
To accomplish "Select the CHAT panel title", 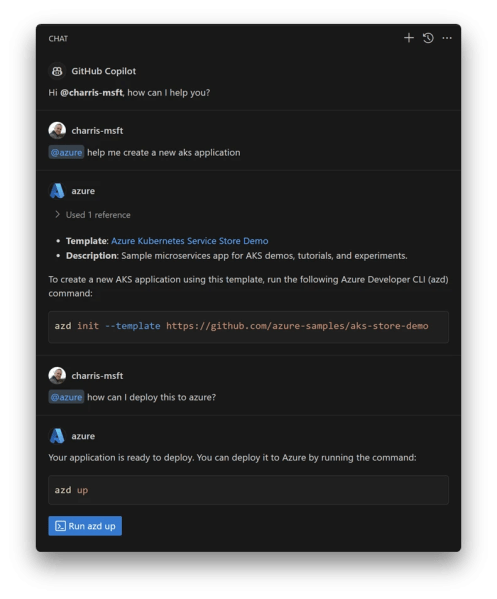I will click(58, 39).
